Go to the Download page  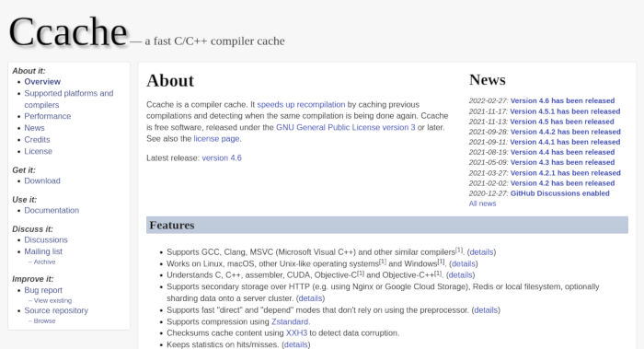point(42,180)
